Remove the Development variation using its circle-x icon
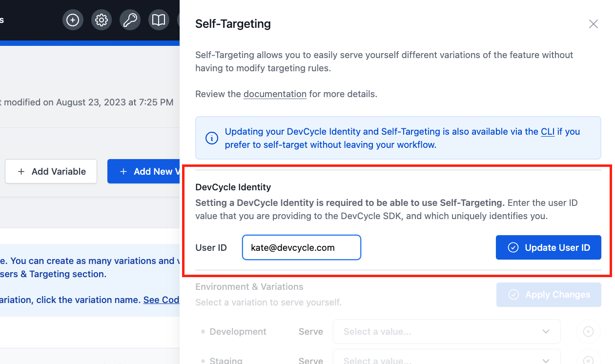 (588, 331)
